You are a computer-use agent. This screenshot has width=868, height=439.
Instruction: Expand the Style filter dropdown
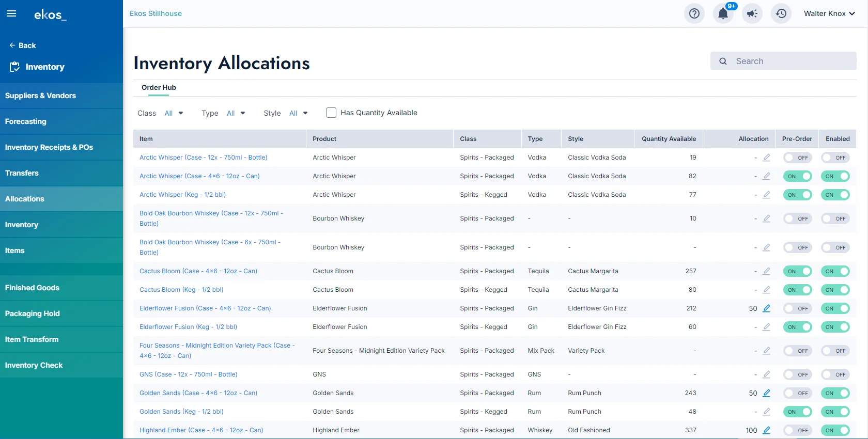[298, 113]
